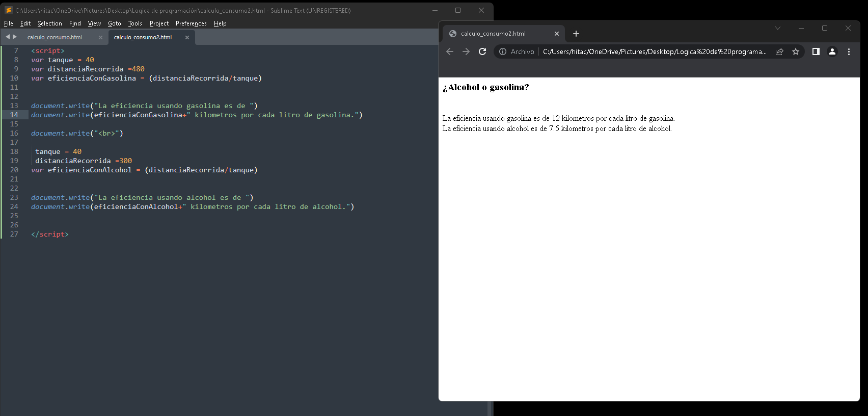Click the opening <script> tag
The width and height of the screenshot is (868, 416).
point(48,50)
